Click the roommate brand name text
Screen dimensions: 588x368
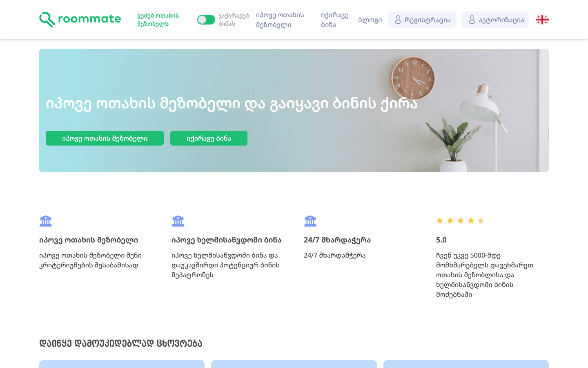[x=89, y=19]
